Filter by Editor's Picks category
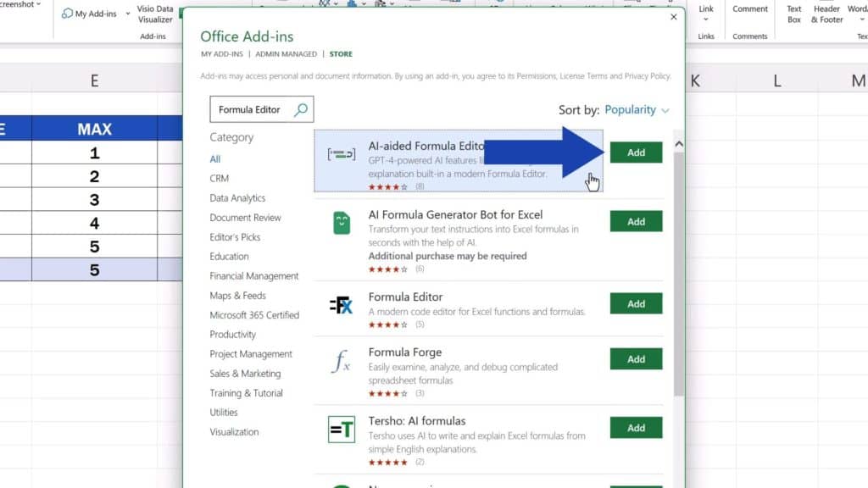The width and height of the screenshot is (868, 488). [235, 237]
